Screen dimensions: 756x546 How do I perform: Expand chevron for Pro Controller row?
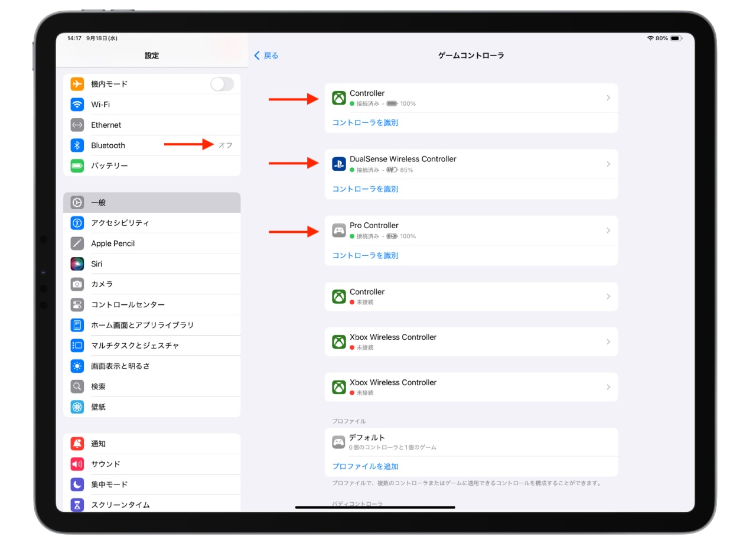click(608, 230)
